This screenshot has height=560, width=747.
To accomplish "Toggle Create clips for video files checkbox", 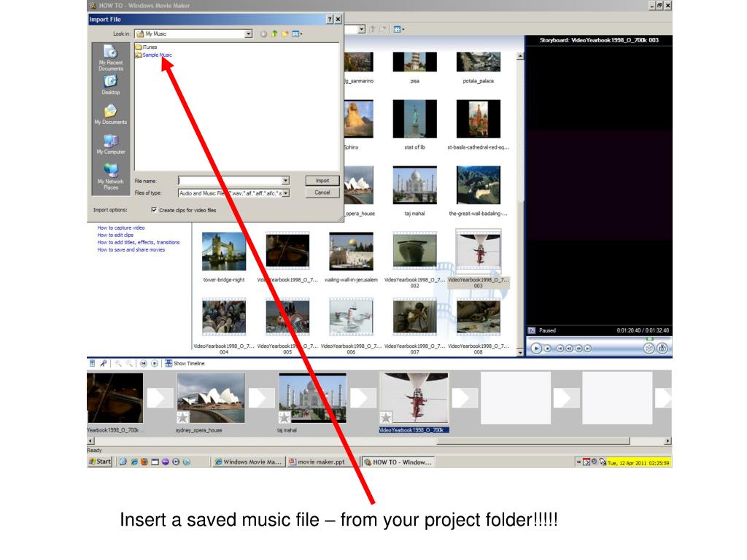I will coord(154,209).
